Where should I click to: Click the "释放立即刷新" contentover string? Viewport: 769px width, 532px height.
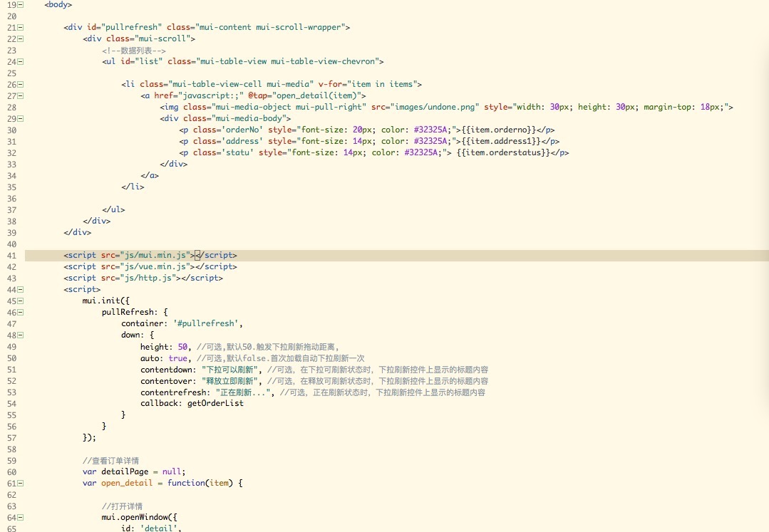click(230, 380)
